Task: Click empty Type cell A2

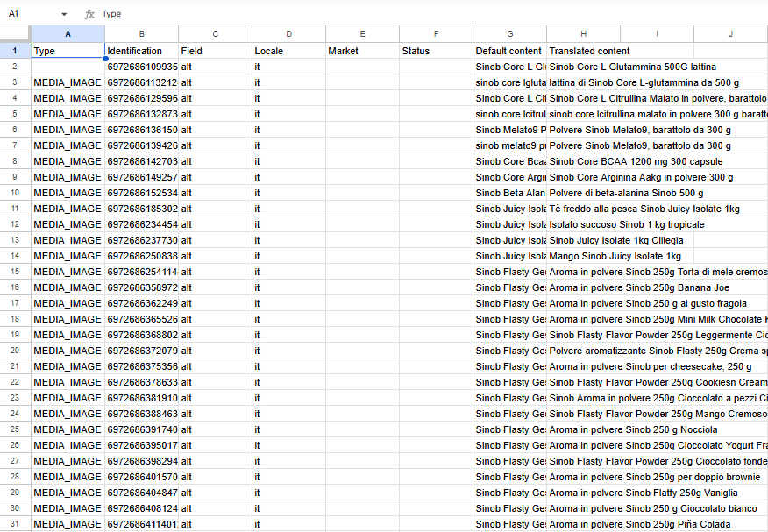Action: (68, 67)
